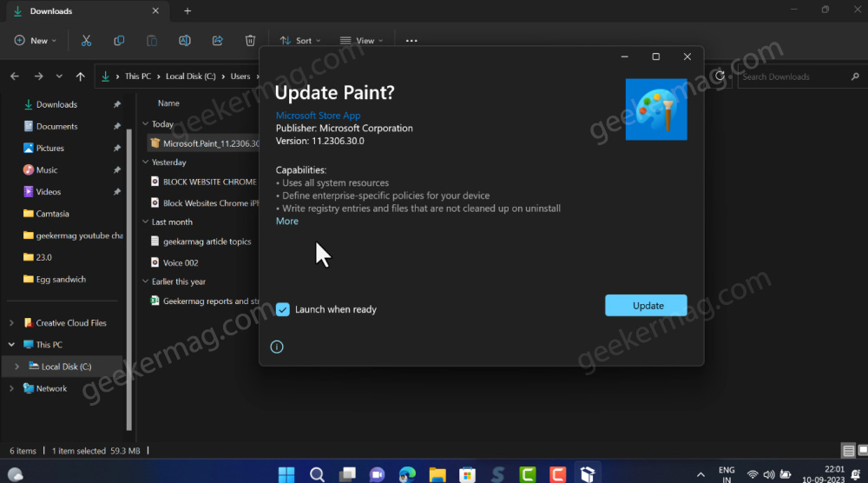Refresh the Downloads folder view

(x=720, y=76)
